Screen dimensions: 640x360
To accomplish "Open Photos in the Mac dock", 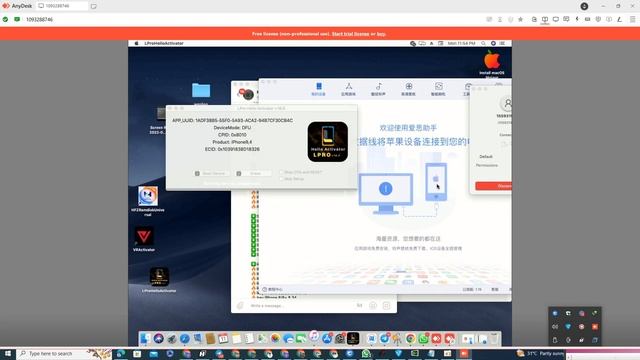I will pos(276,338).
